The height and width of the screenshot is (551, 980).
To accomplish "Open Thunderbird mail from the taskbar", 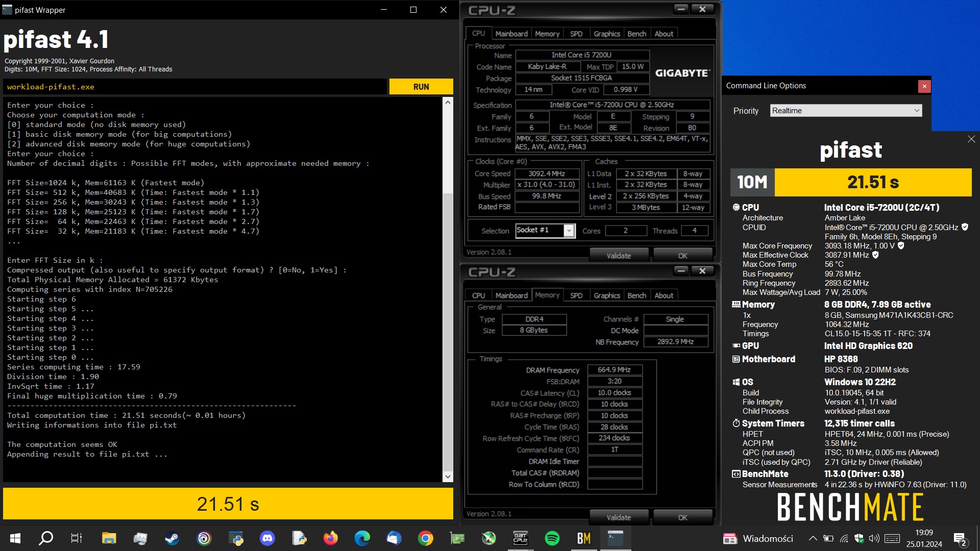I will [x=394, y=538].
